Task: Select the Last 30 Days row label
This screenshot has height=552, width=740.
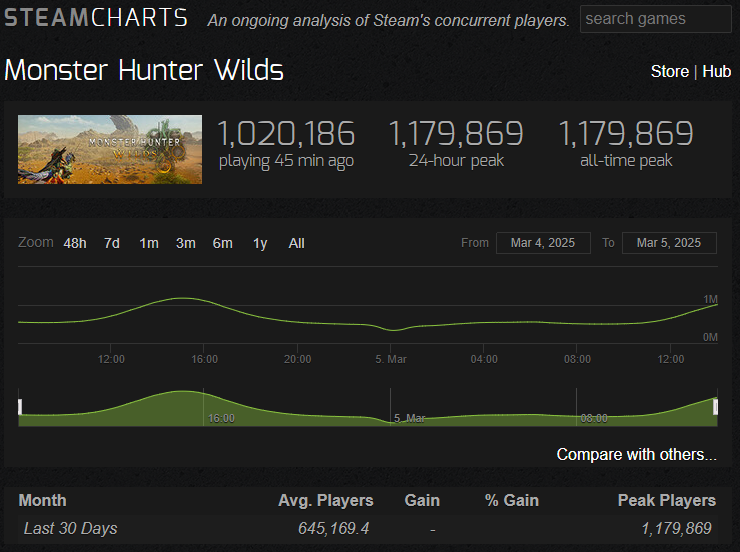Action: [x=70, y=528]
